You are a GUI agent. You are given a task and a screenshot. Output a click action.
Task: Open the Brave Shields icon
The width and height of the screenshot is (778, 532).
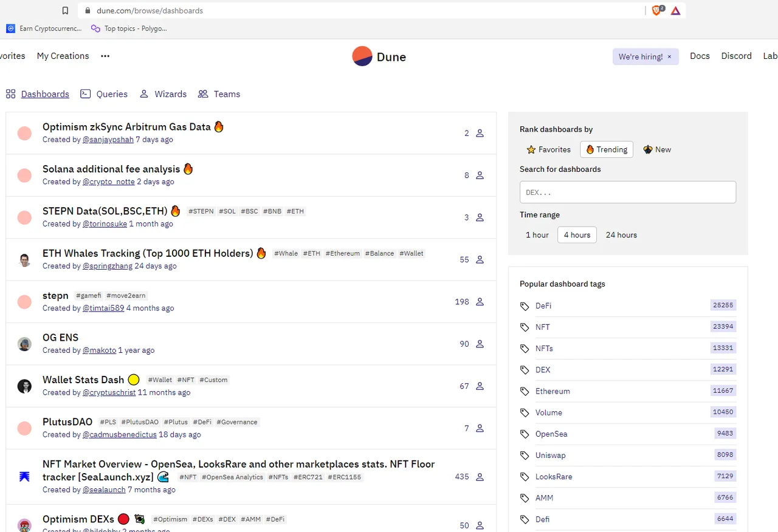click(658, 10)
